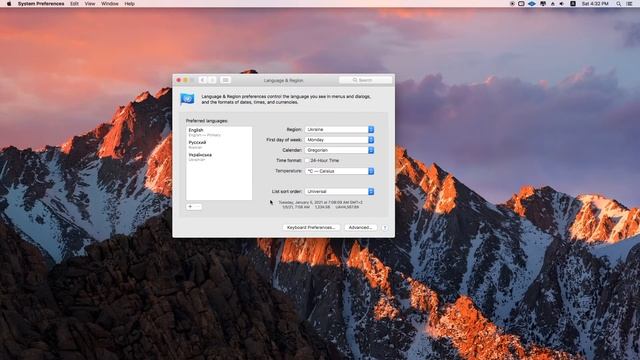Open the Window menu

point(109,4)
